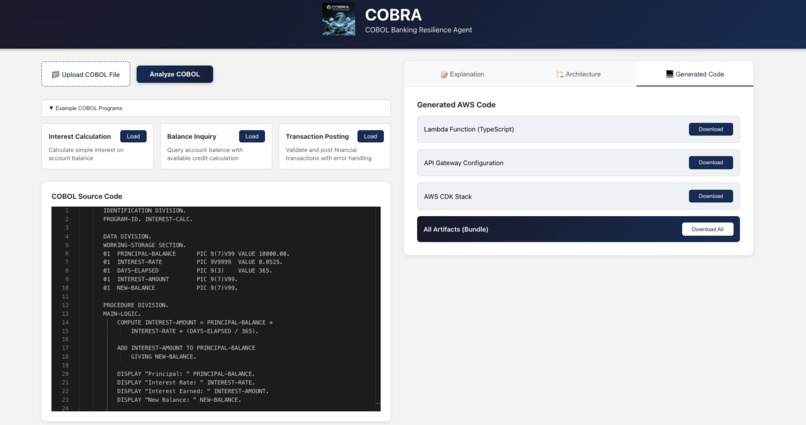The image size is (806, 425).
Task: Download the Lambda Function TypeScript file
Action: [711, 129]
